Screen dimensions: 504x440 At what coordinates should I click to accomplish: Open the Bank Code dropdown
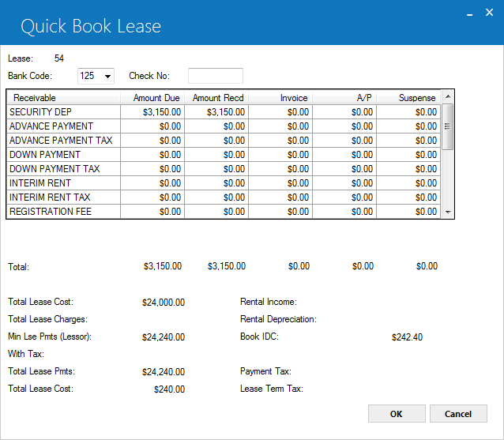[96, 76]
